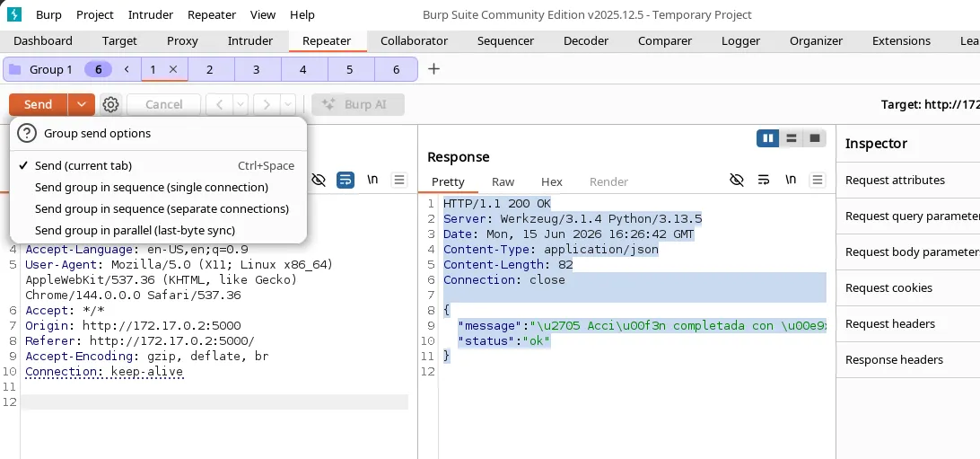Open response editor hamburger menu
The height and width of the screenshot is (459, 980).
(x=817, y=181)
